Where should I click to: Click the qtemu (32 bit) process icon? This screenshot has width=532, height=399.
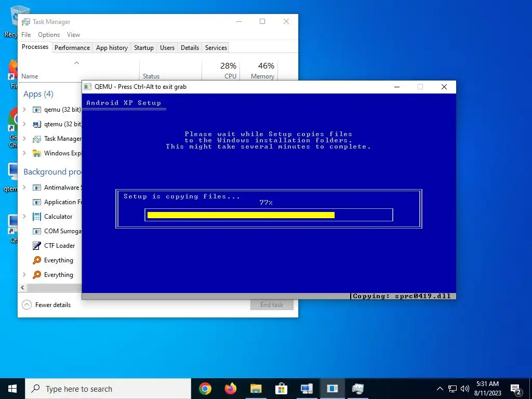[x=37, y=124]
